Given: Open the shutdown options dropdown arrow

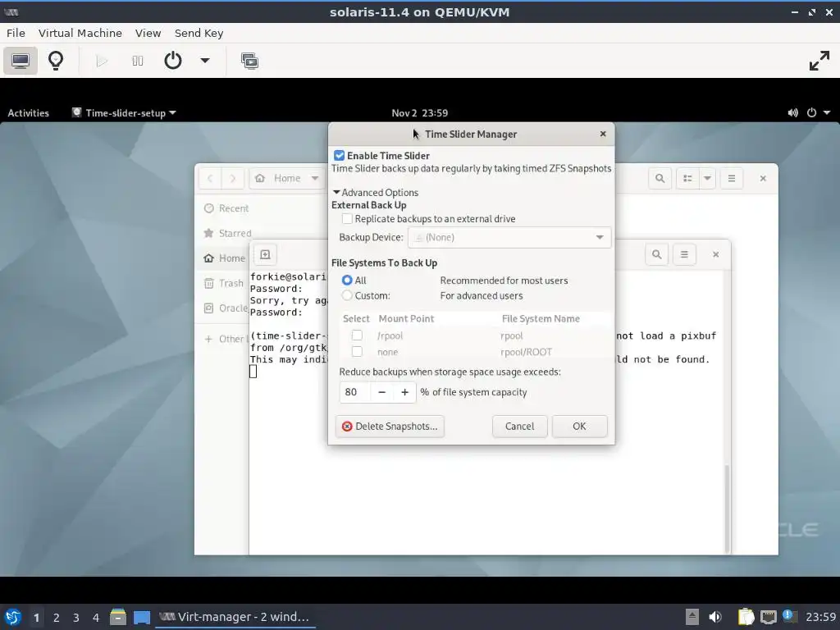Looking at the screenshot, I should tap(204, 61).
